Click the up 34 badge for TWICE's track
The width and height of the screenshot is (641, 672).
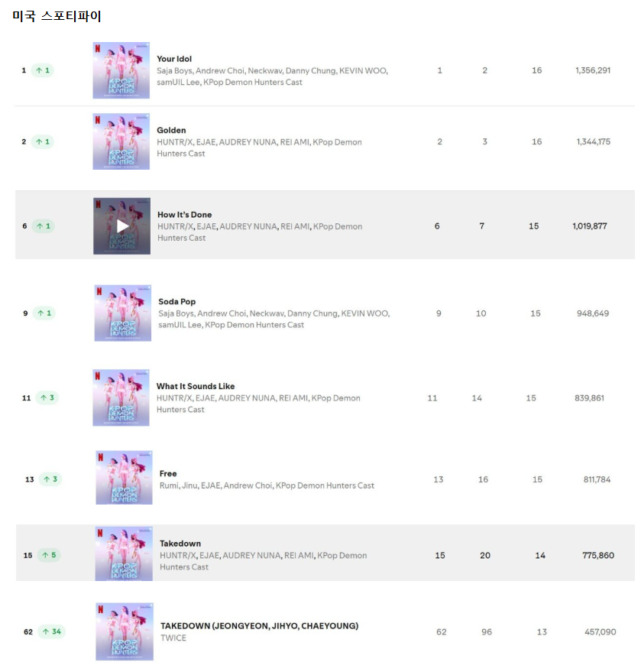pyautogui.click(x=52, y=632)
